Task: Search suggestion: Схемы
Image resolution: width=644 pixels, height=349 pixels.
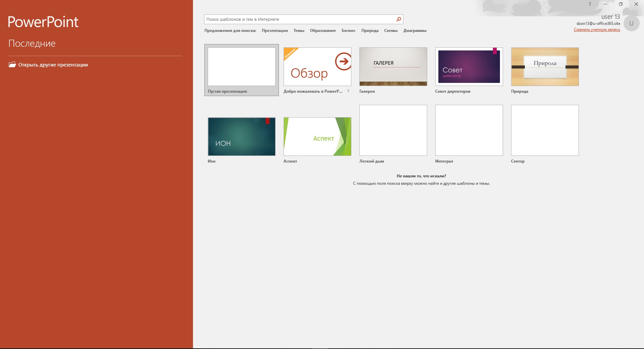Action: (391, 31)
